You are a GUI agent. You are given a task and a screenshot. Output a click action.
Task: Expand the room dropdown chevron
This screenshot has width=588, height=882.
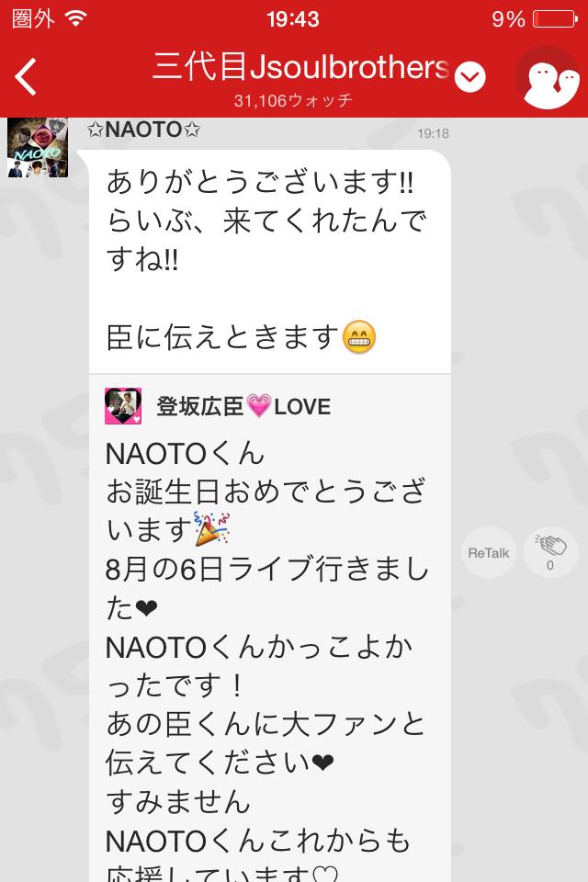[x=469, y=77]
